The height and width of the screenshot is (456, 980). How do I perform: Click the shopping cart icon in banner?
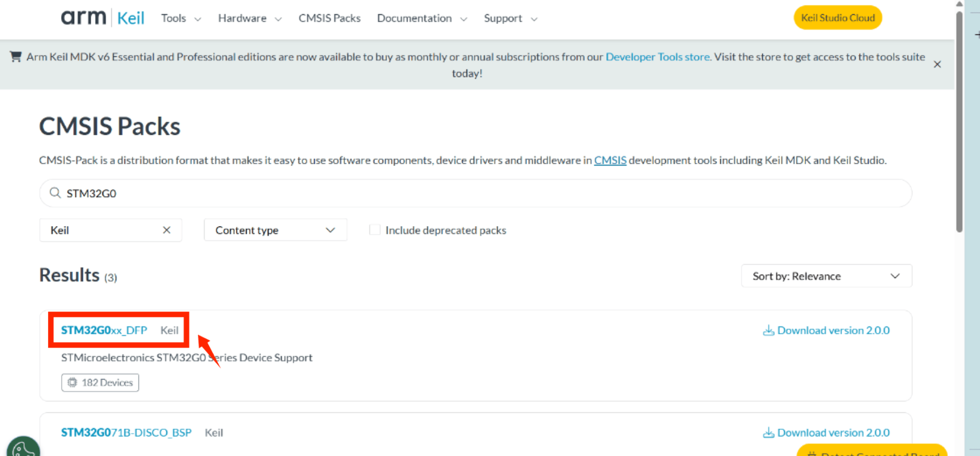pyautogui.click(x=16, y=56)
